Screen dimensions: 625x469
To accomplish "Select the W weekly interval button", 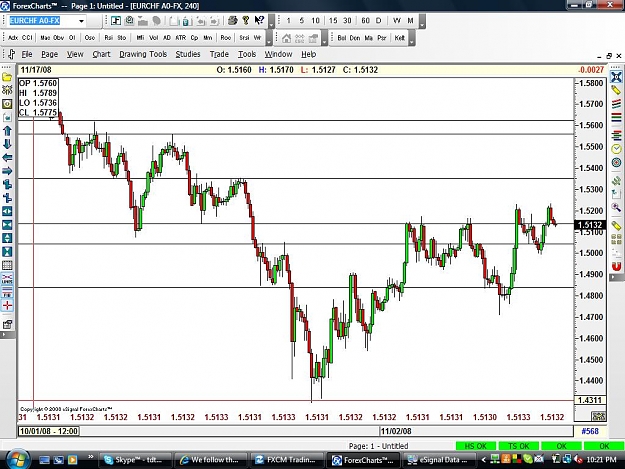I will (397, 21).
